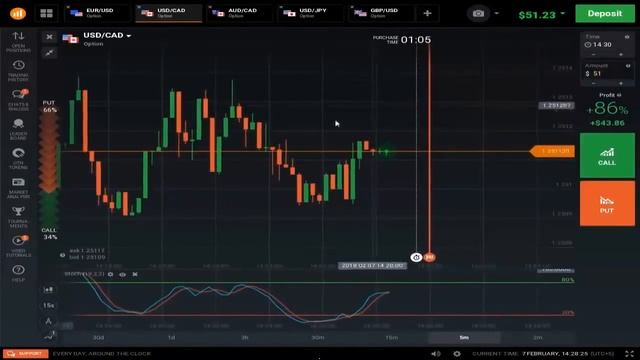Click the PUT 66% sentiment indicator
The height and width of the screenshot is (360, 640).
pos(49,107)
